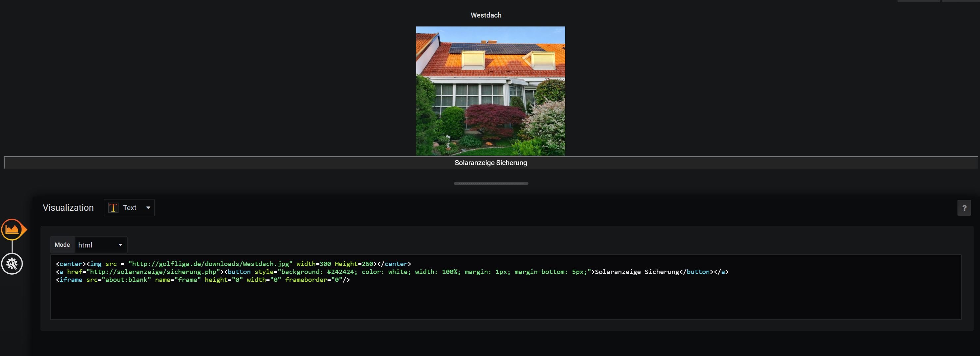Expand the Text visualization picker arrow
Viewport: 980px width, 356px height.
148,208
